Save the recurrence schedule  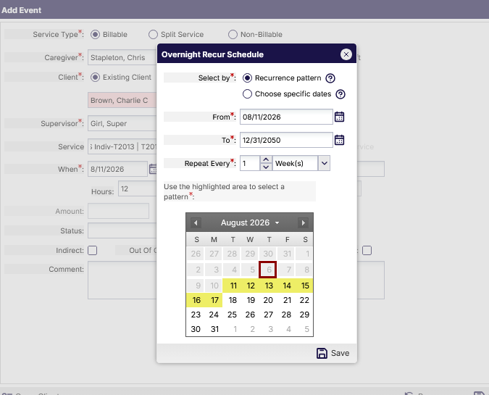point(333,353)
